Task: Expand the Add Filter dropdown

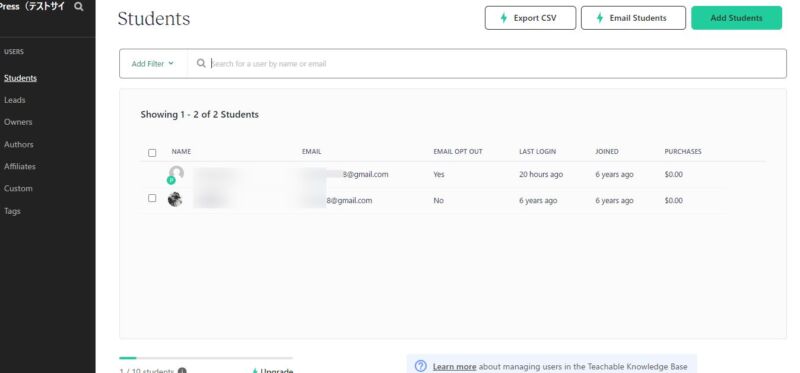Action: click(x=153, y=64)
